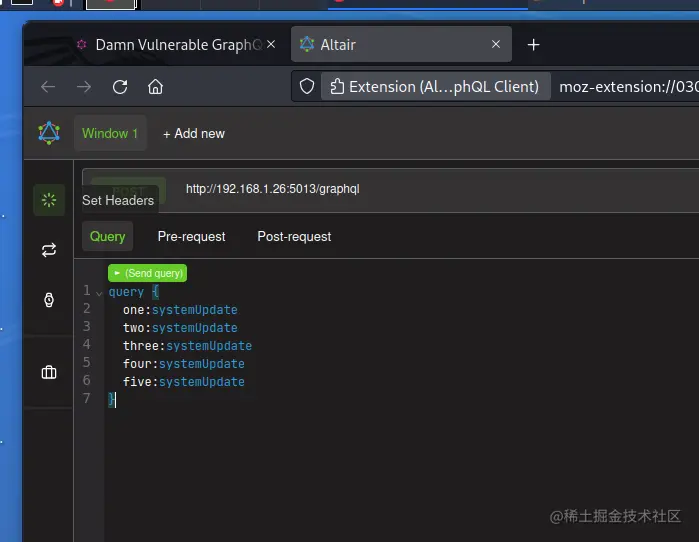699x542 pixels.
Task: Click + Add new window
Action: click(194, 134)
